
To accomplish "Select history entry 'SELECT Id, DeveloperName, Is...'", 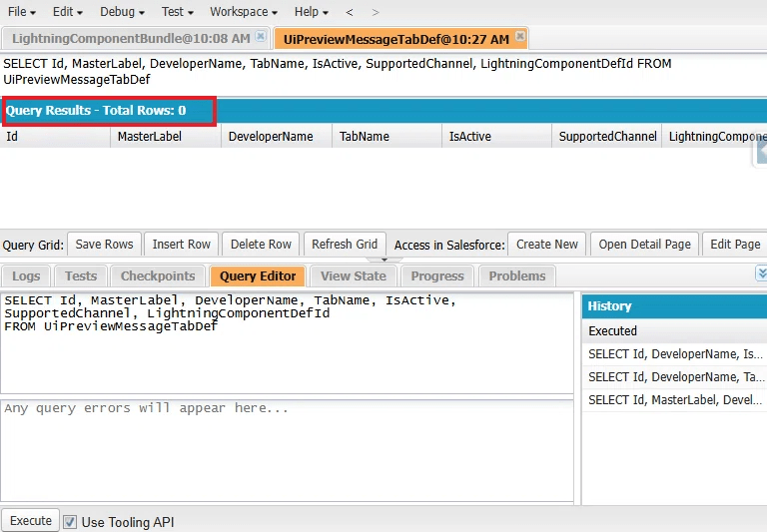I will coord(675,354).
